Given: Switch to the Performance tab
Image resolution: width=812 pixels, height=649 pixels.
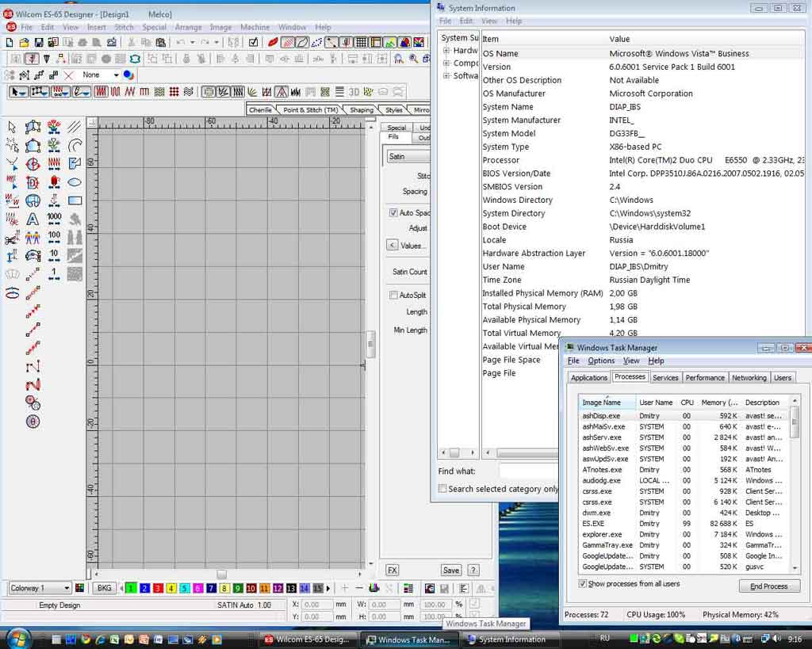Looking at the screenshot, I should point(704,378).
